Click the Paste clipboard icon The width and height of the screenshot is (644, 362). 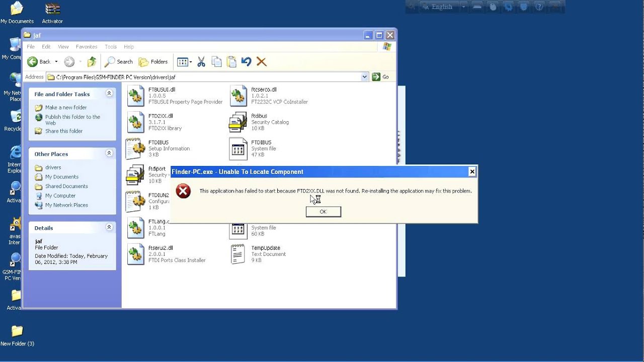(231, 62)
